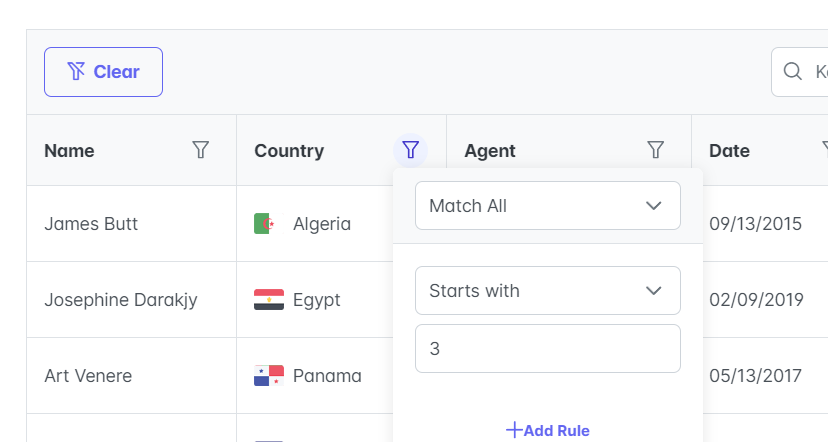This screenshot has height=442, width=828.
Task: Click the Panama flag icon
Action: tap(268, 376)
